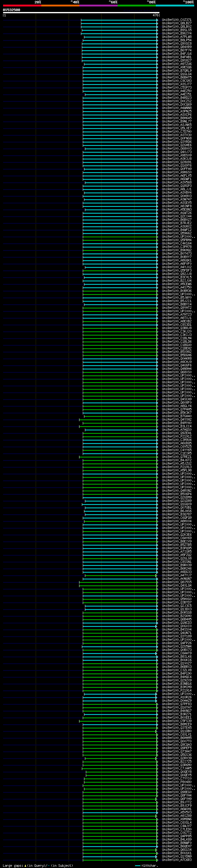Image resolution: width=197 pixels, height=868 pixels.
Task: Select the UniRef100_Q84VR9 label
Action: (177, 47)
